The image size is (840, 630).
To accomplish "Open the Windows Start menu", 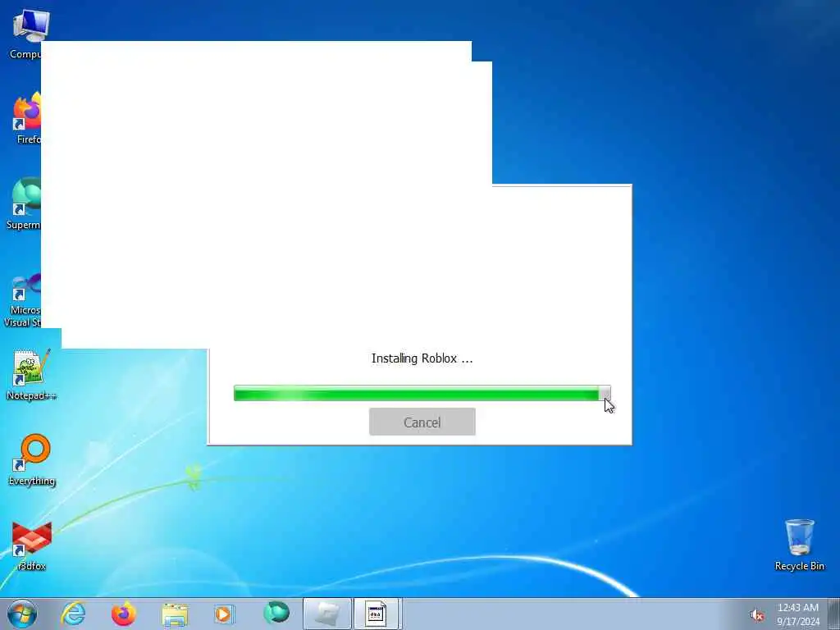I will click(22, 614).
